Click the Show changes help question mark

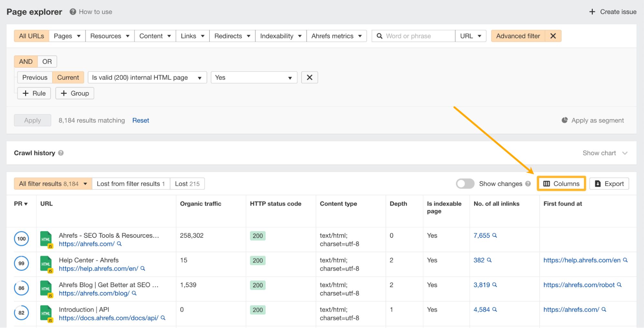pos(528,184)
